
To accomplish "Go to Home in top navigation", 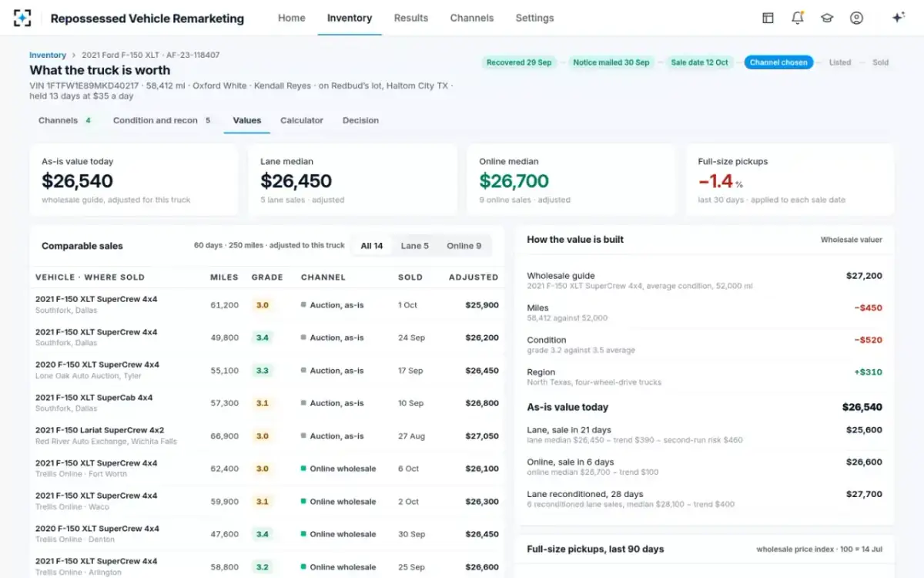I will pos(291,18).
